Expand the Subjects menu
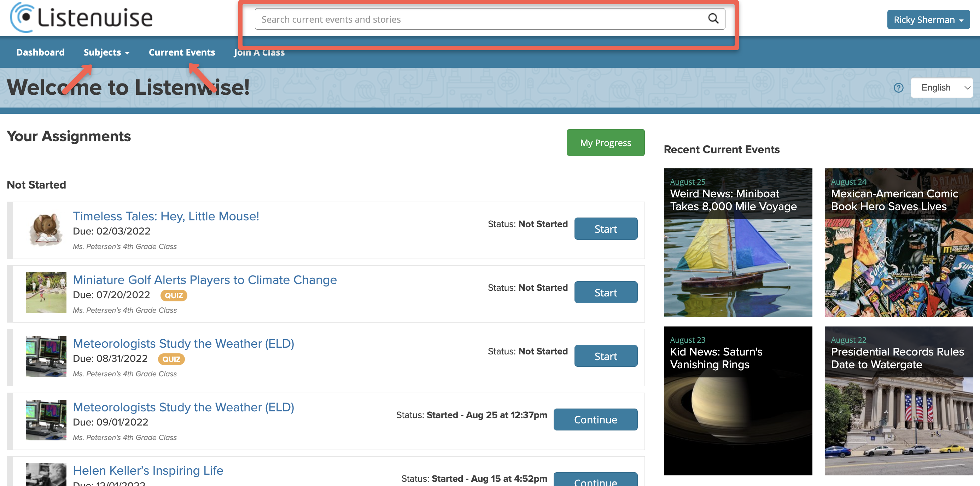 [106, 52]
